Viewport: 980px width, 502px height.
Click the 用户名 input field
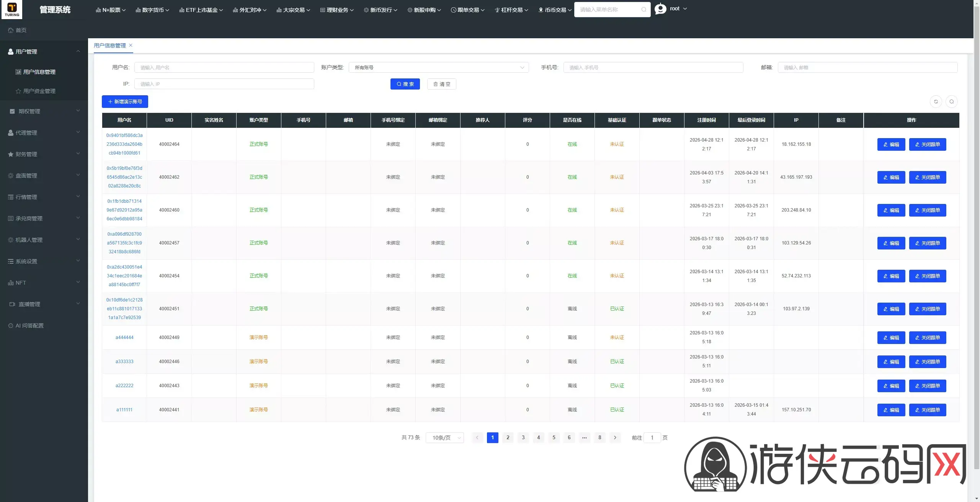point(224,67)
